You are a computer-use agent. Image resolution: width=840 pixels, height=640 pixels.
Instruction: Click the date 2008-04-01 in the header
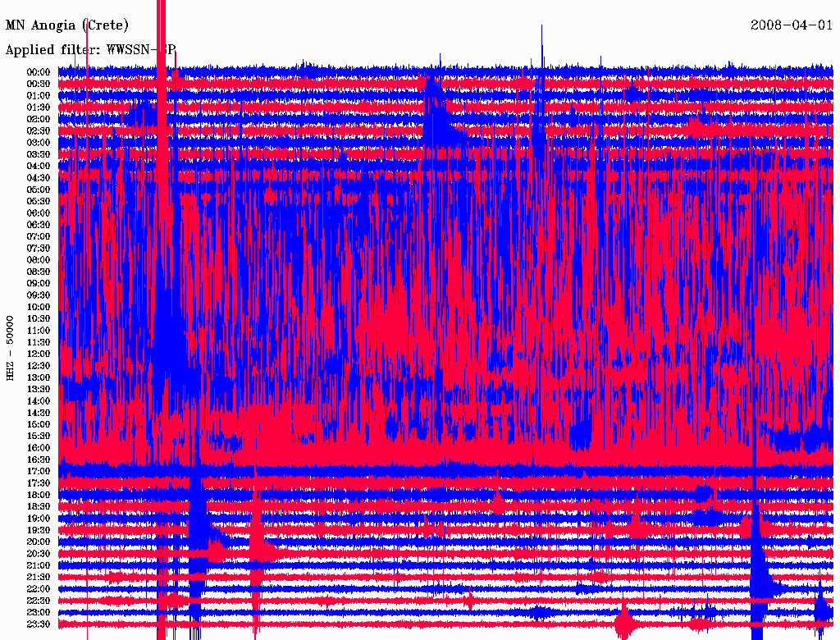coord(792,25)
